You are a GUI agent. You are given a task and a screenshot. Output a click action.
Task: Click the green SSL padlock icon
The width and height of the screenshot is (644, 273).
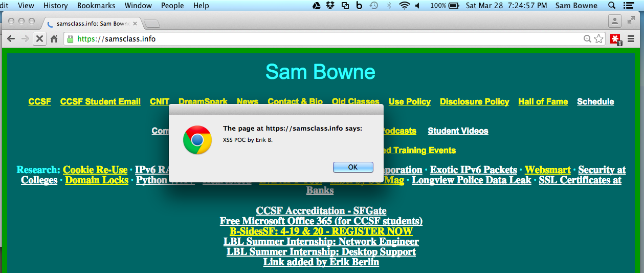pos(70,39)
